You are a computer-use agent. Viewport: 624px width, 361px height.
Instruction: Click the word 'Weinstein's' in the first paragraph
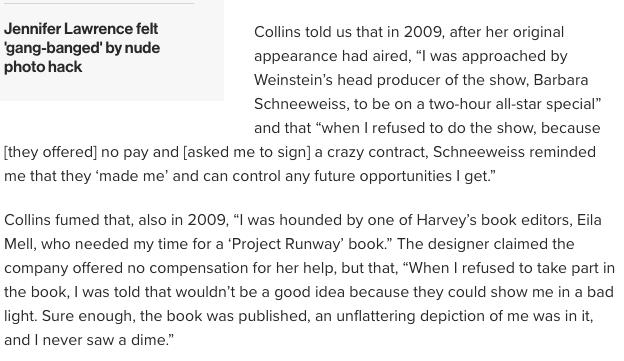[x=293, y=80]
